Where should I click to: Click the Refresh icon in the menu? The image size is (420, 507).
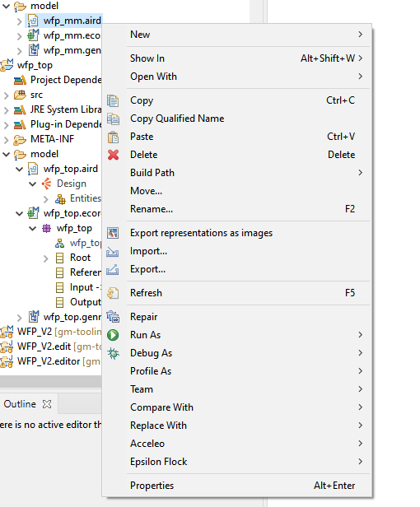[113, 293]
